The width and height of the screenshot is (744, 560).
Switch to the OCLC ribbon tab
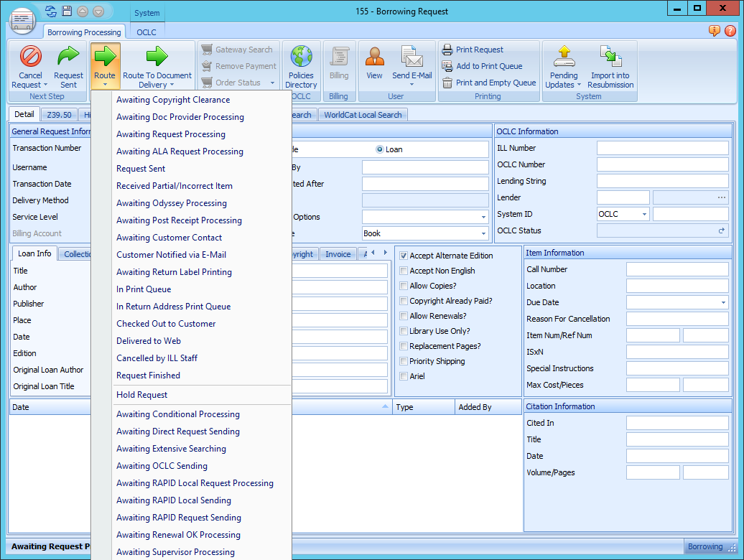[147, 32]
